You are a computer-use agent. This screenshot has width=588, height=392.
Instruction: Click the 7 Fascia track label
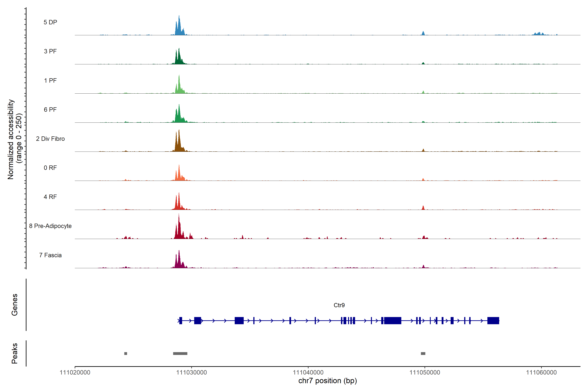(x=50, y=255)
